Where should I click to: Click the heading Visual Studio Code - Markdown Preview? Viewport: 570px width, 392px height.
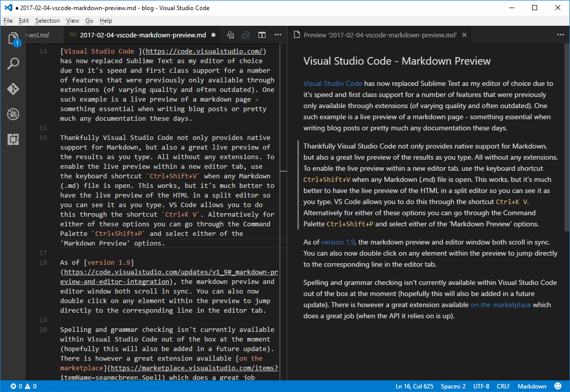[x=397, y=61]
